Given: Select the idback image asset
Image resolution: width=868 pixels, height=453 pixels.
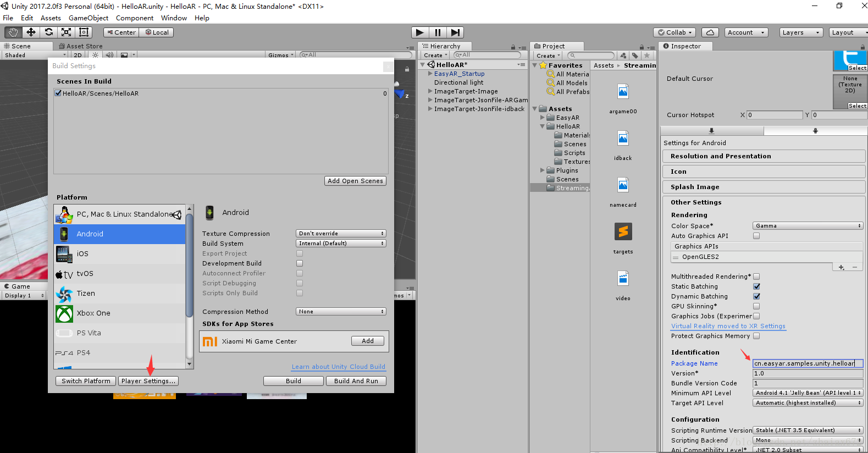Looking at the screenshot, I should (x=623, y=139).
